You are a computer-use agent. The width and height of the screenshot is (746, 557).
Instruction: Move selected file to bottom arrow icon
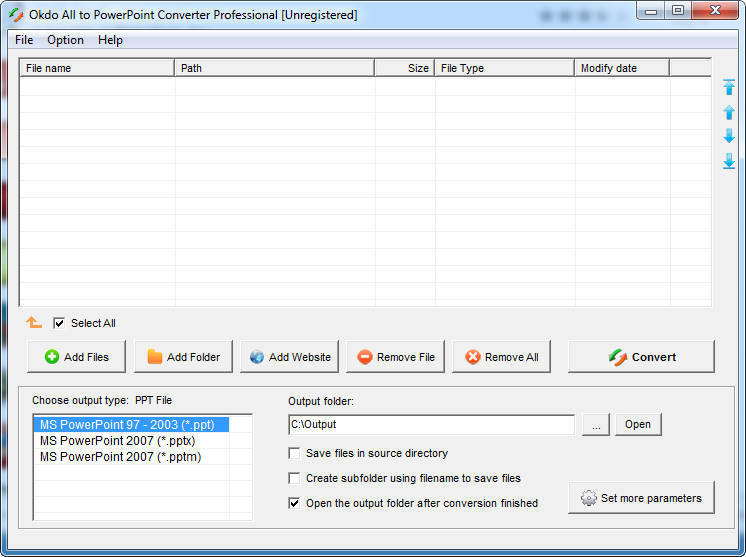click(x=729, y=161)
